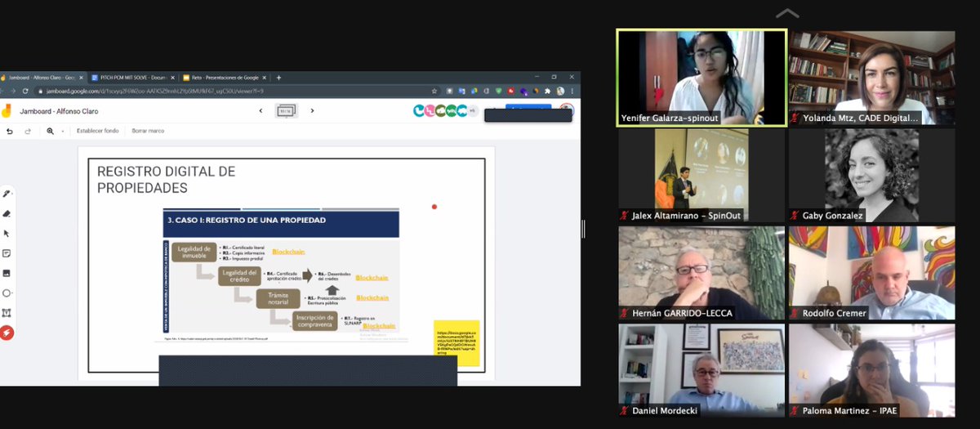Click the muted mic icon beside Paloma Martinez
Screen dimensions: 980x429
[795, 410]
